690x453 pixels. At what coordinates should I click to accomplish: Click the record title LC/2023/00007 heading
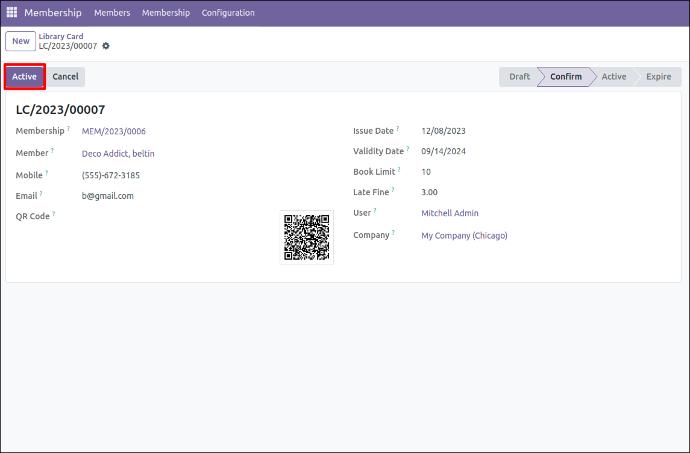point(60,110)
